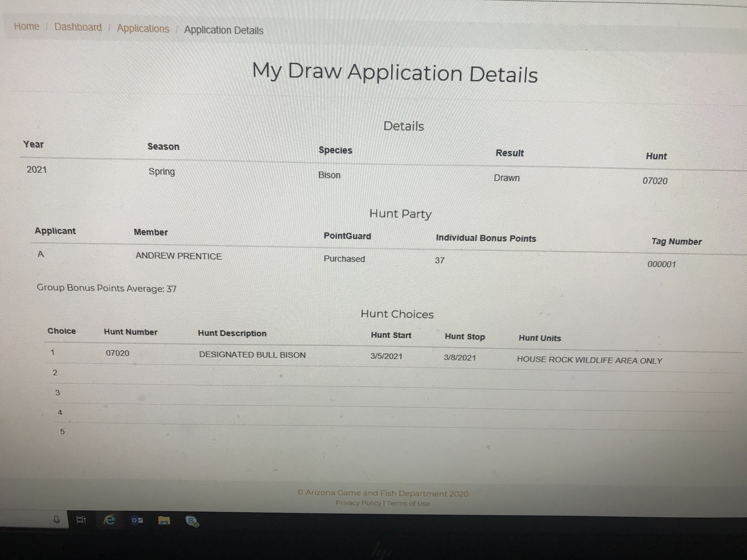Click DESIGNATED BULL BISON description
This screenshot has height=560, width=747.
(x=252, y=355)
